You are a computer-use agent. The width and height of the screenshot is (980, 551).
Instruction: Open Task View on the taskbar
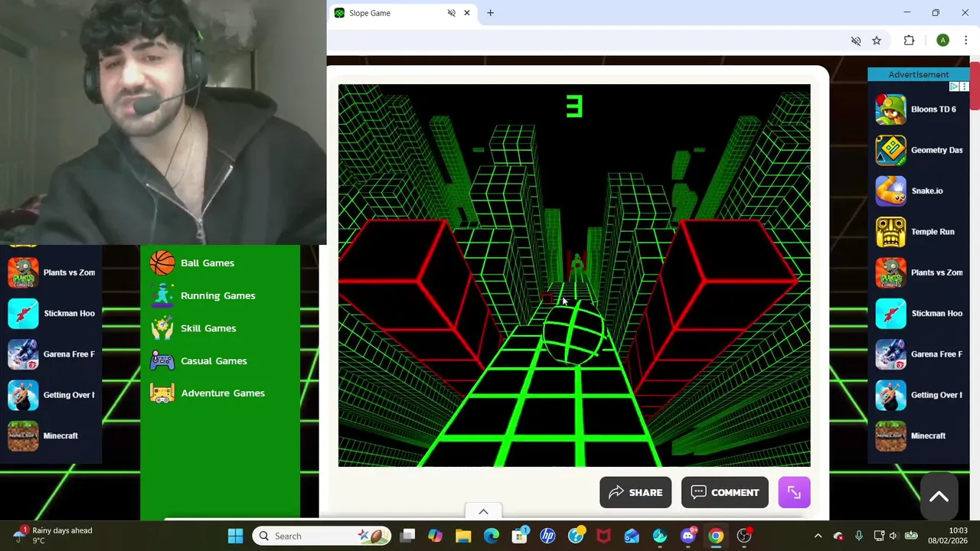(x=407, y=536)
